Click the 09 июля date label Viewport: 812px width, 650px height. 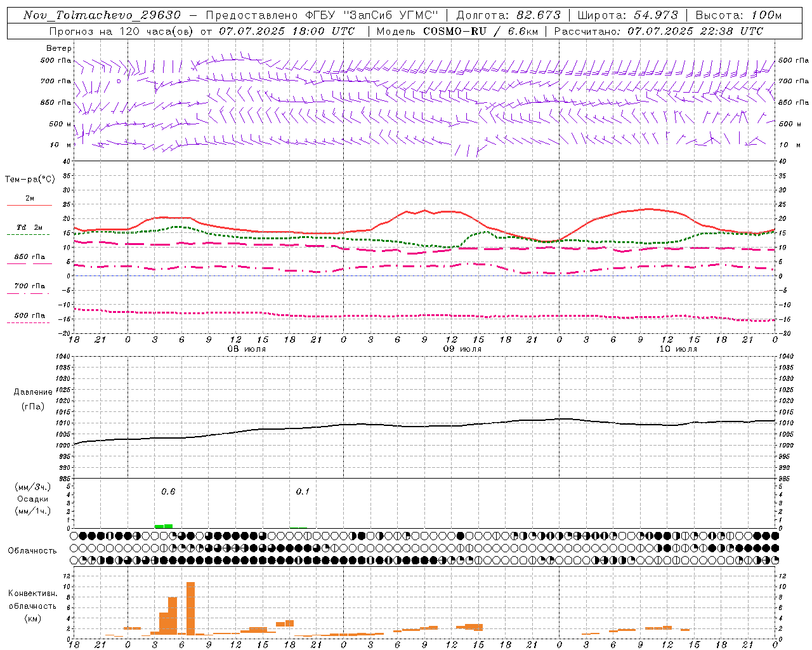tap(462, 349)
